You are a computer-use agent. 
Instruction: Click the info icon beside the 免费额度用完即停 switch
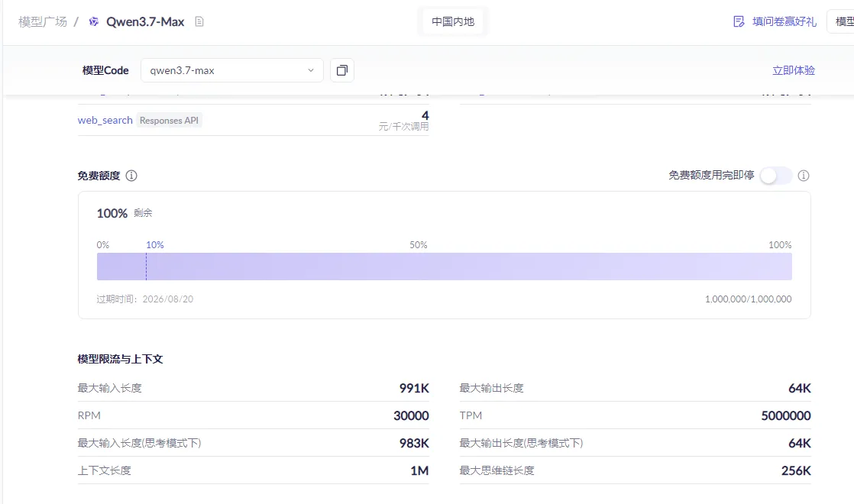(x=804, y=176)
